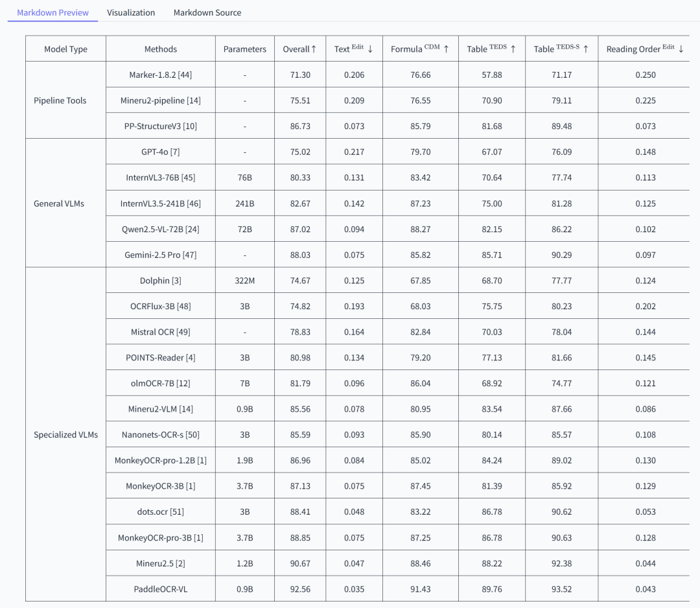The image size is (700, 608).
Task: Select the Formula CDM column header
Action: (x=421, y=49)
